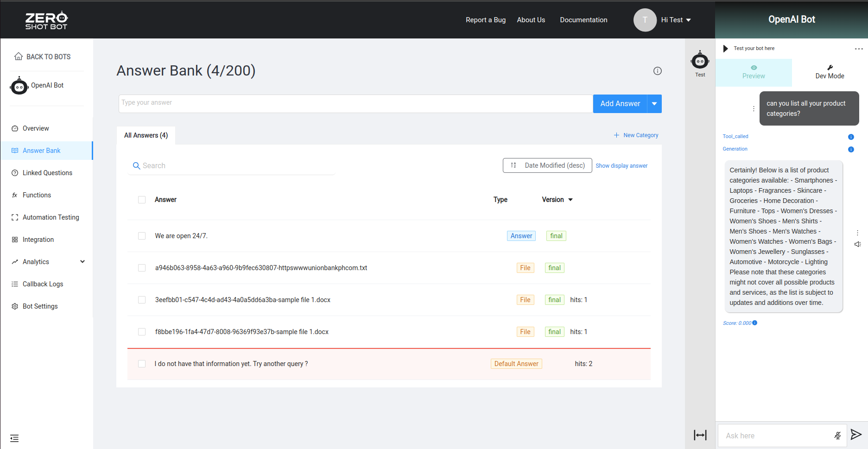Click the speaker icon beside bot reply
The width and height of the screenshot is (868, 449).
tap(857, 244)
